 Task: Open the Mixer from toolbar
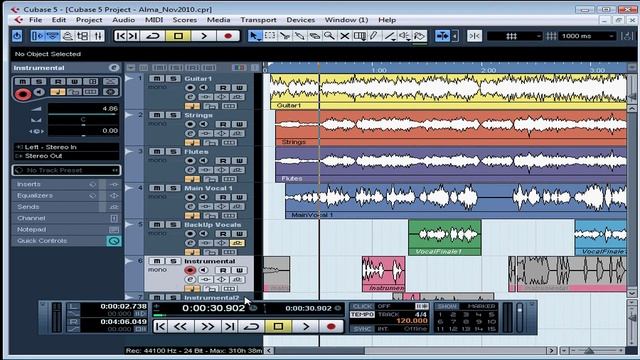tap(98, 36)
